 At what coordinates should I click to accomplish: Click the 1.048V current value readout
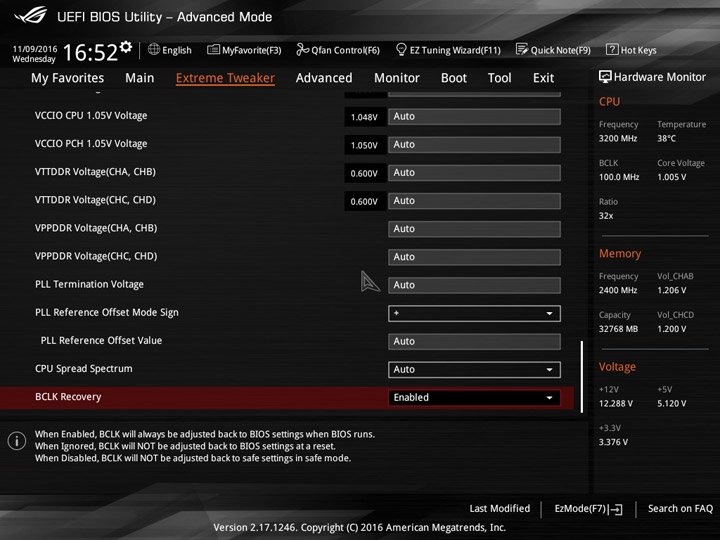point(364,117)
